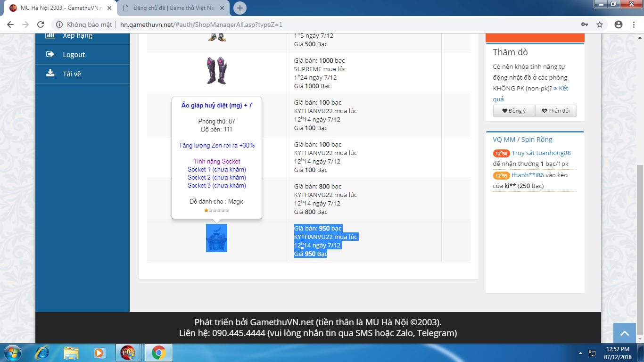644x362 pixels.
Task: Open the Windows Start menu
Action: (x=12, y=353)
